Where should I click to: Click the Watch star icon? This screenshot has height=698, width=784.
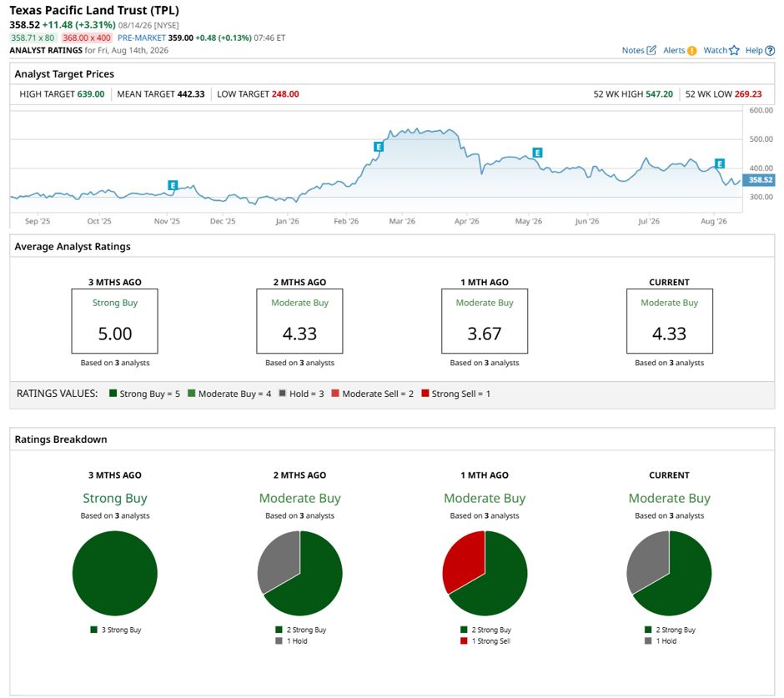pos(734,50)
